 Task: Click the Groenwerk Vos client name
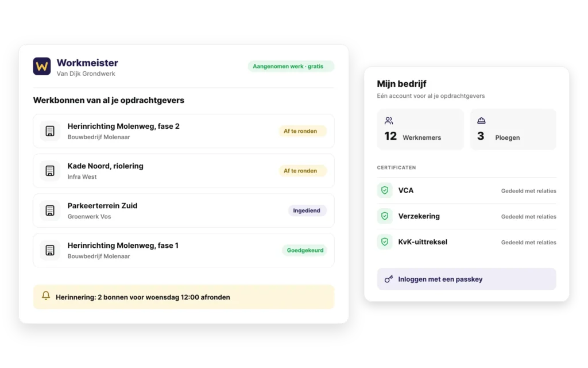(x=89, y=217)
